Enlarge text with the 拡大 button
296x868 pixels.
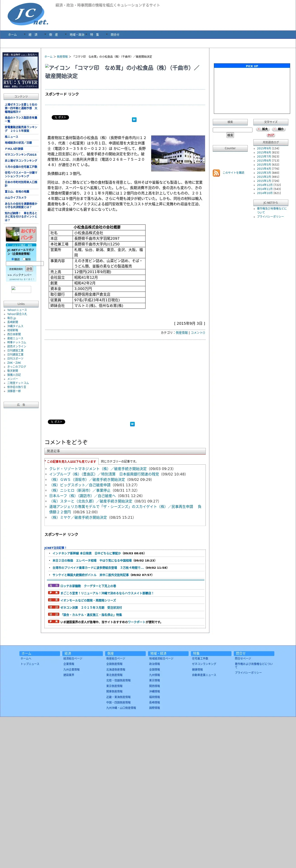click(263, 129)
